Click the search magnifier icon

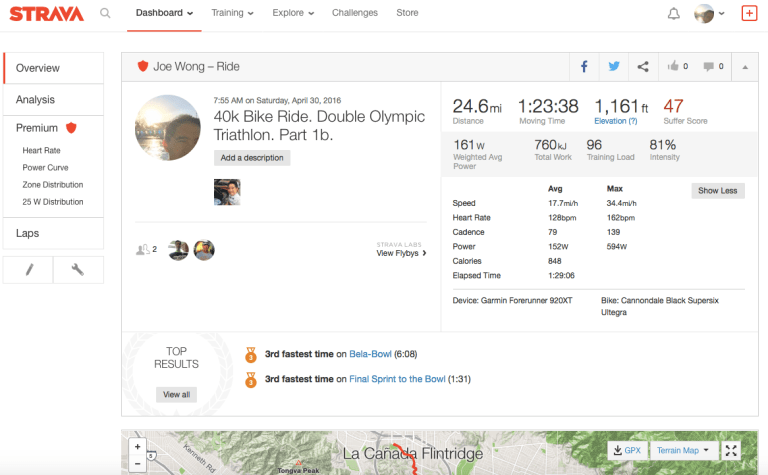[106, 14]
